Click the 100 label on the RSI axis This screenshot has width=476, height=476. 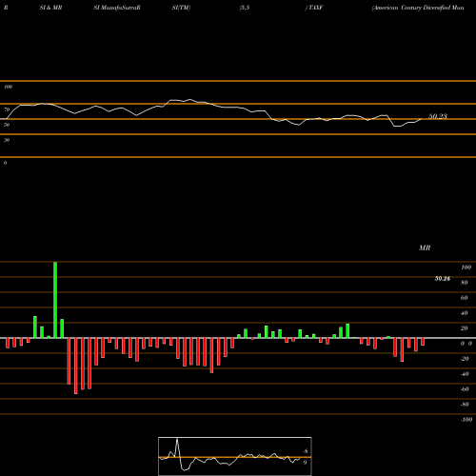[9, 87]
